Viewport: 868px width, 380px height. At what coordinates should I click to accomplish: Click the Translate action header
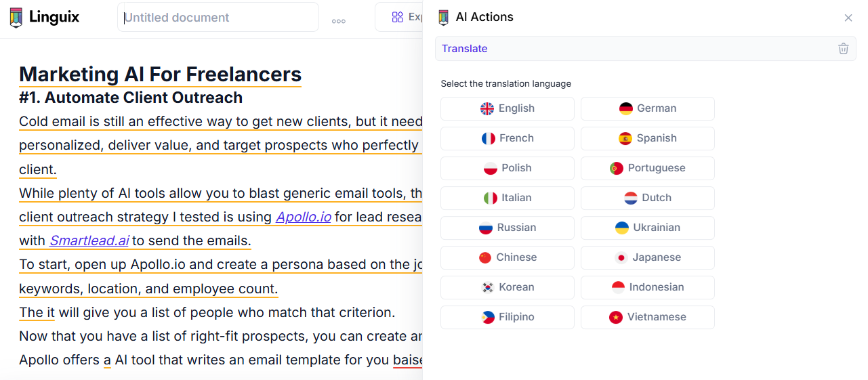tap(465, 49)
